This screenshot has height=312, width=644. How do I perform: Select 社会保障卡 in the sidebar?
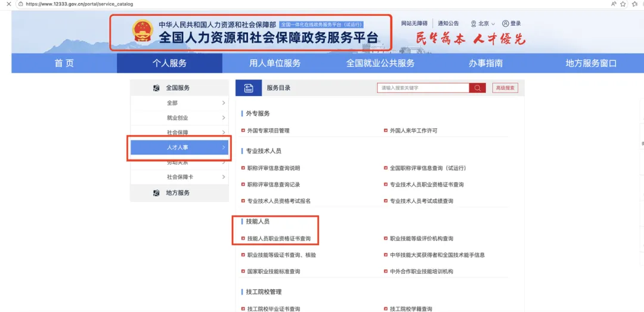coord(180,177)
